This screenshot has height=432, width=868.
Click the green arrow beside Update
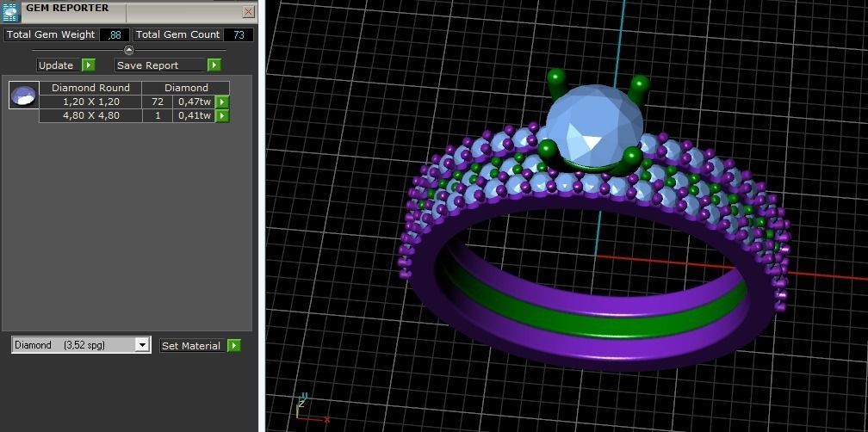click(89, 65)
